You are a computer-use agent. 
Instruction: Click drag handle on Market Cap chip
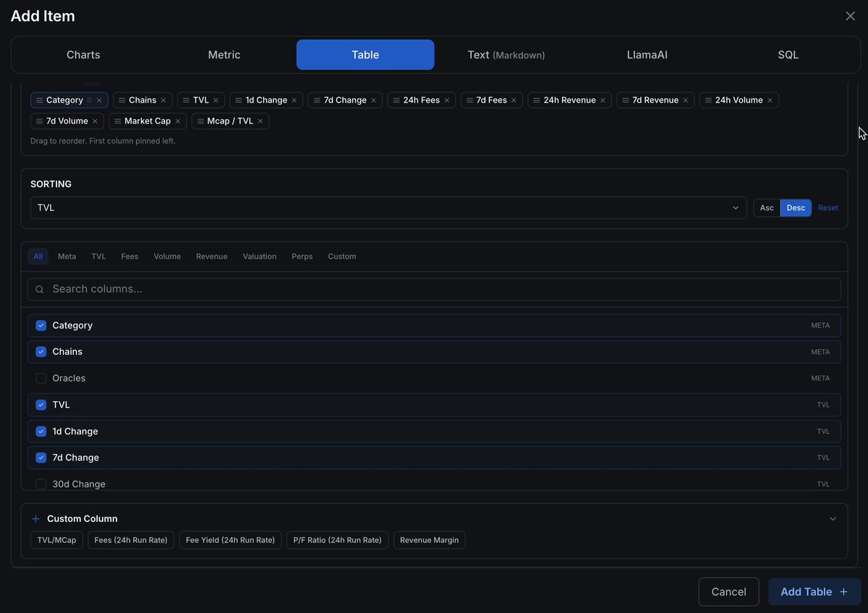(118, 121)
